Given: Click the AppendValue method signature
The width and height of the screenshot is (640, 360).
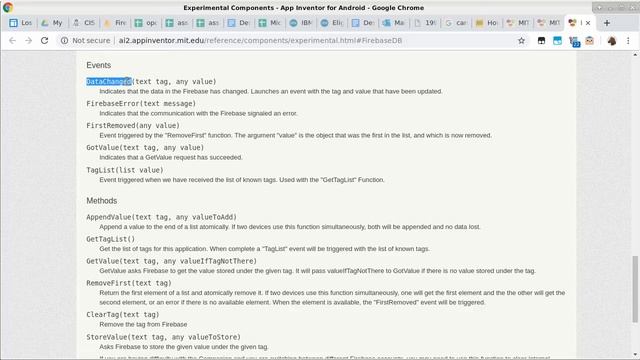Looking at the screenshot, I should coord(162,217).
